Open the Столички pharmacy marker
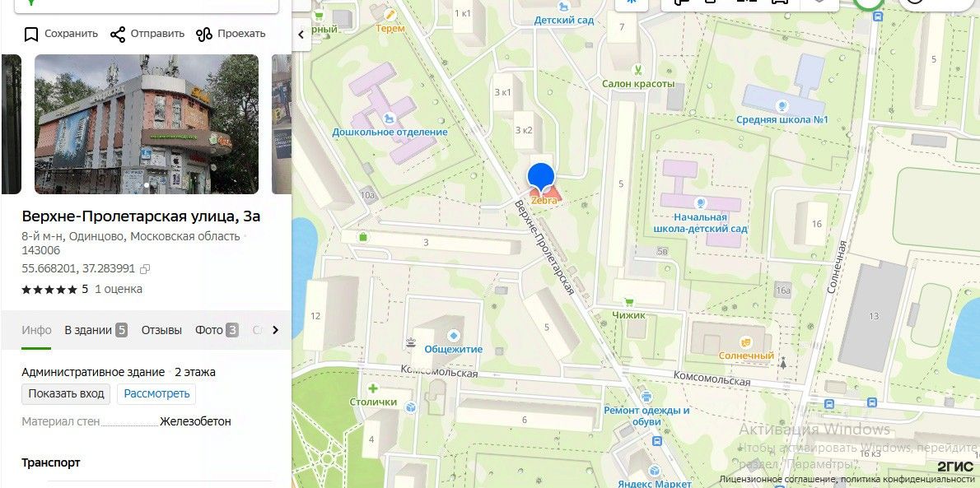This screenshot has width=980, height=488. tap(373, 388)
